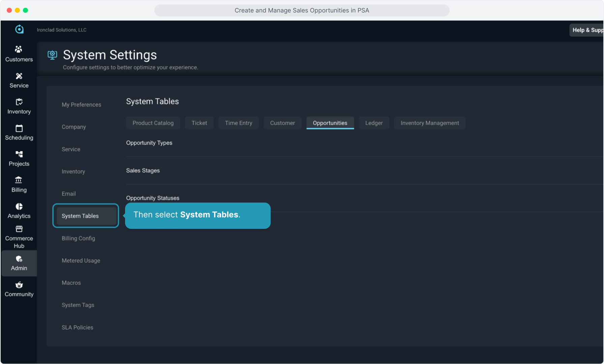Go to My Preferences settings
The image size is (604, 364).
click(81, 105)
